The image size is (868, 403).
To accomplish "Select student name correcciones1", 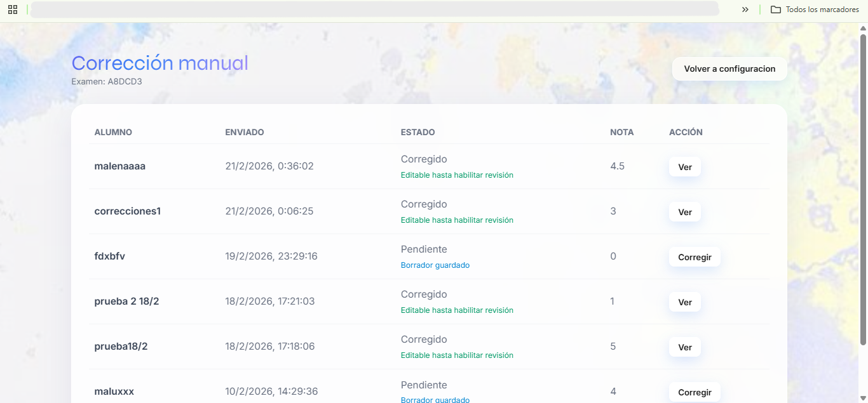I will point(127,211).
